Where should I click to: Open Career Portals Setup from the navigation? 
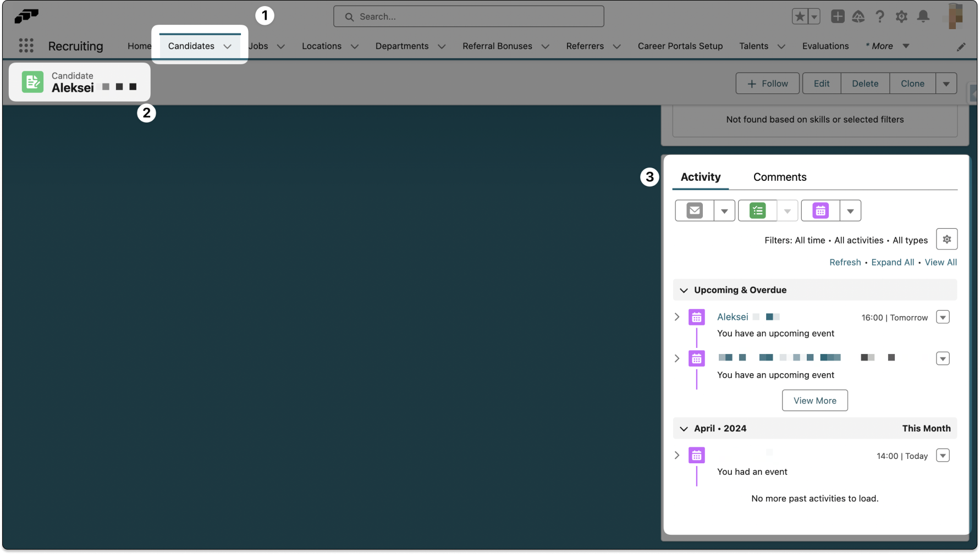680,46
